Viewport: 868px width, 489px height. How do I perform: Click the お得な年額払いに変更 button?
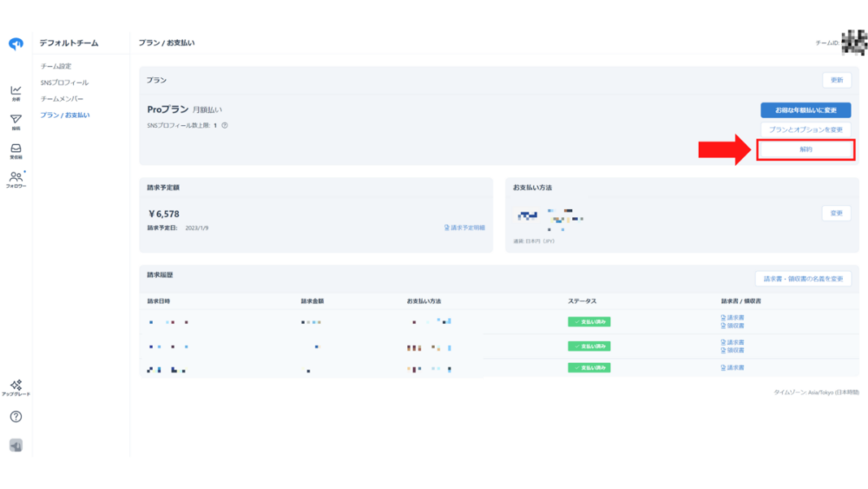(x=806, y=109)
